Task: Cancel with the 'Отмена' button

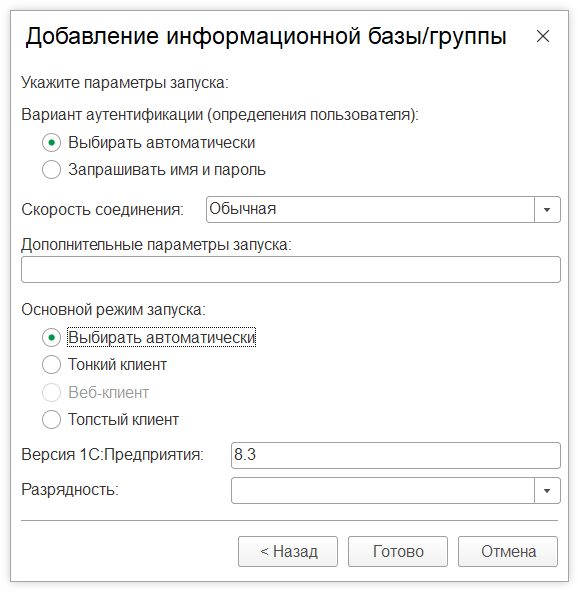Action: 508,552
